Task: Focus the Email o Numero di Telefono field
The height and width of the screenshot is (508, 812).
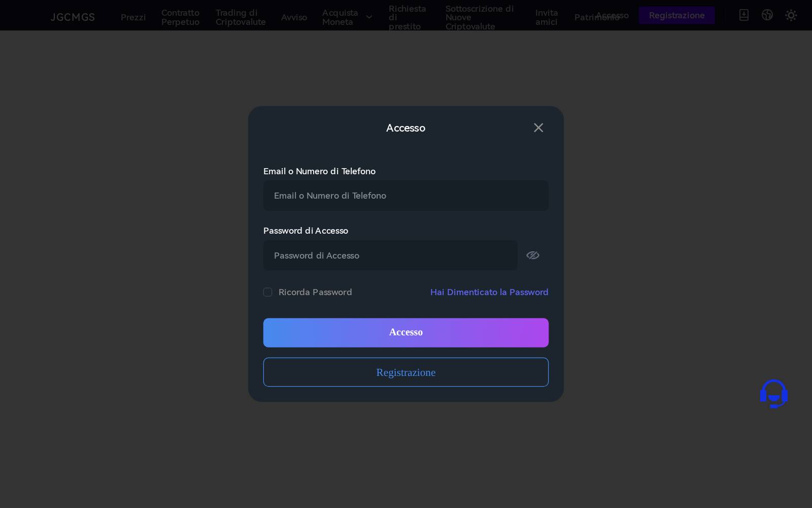Action: tap(406, 196)
